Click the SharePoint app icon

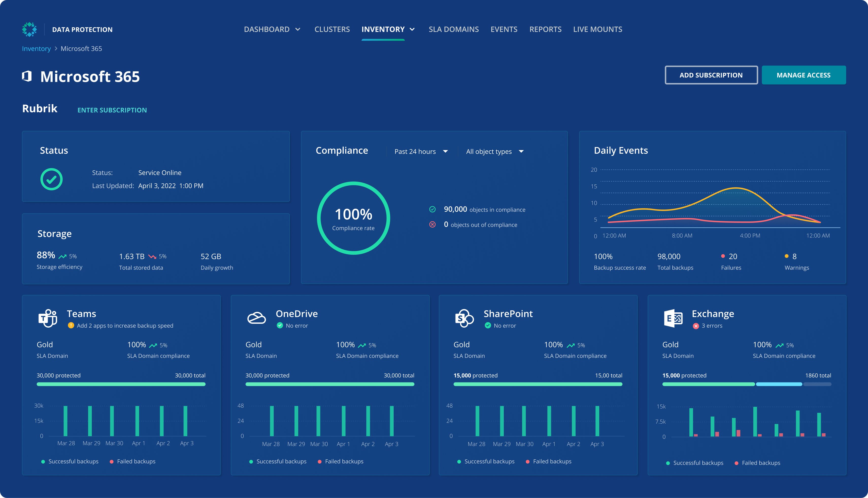(464, 318)
